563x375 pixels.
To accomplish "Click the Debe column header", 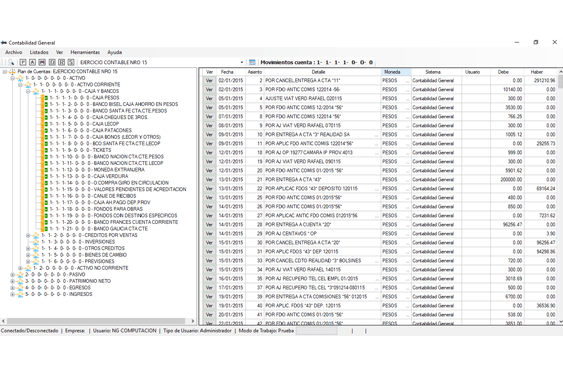I will [507, 72].
